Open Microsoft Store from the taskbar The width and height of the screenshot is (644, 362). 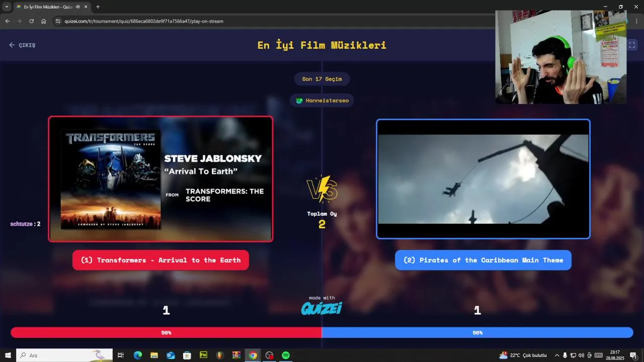click(x=187, y=355)
